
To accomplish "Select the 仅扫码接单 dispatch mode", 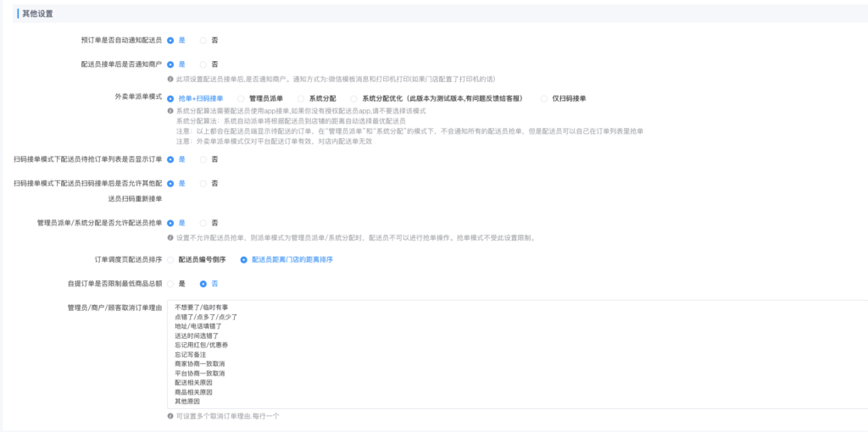I will click(543, 98).
